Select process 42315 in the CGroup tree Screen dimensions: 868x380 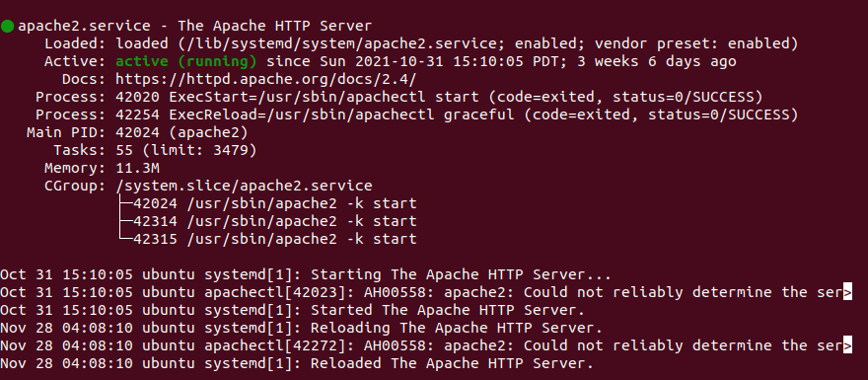click(274, 239)
